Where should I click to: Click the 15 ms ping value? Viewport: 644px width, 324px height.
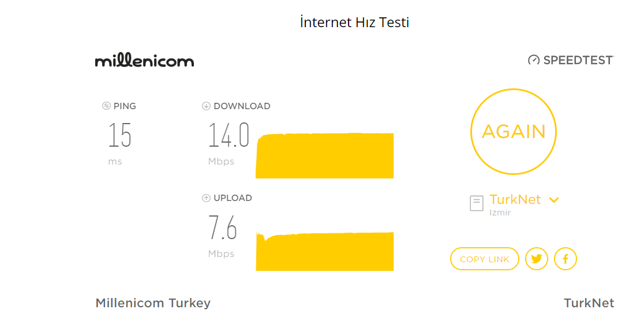[x=119, y=135]
